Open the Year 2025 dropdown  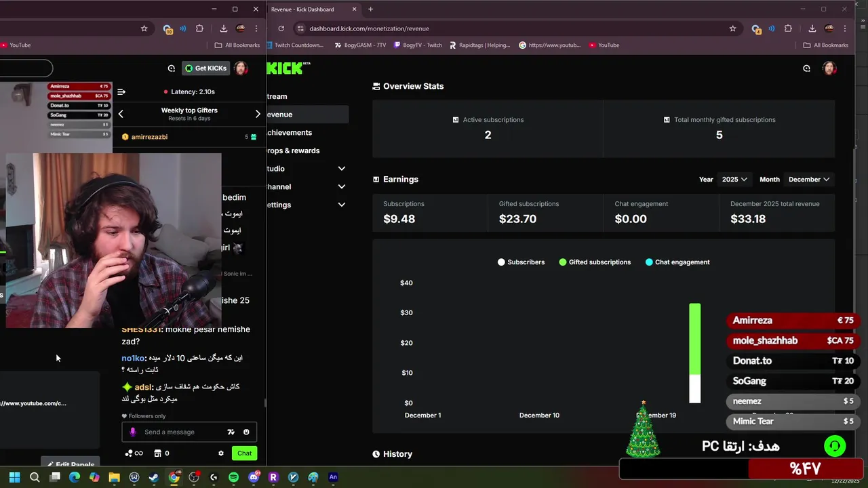pyautogui.click(x=734, y=180)
